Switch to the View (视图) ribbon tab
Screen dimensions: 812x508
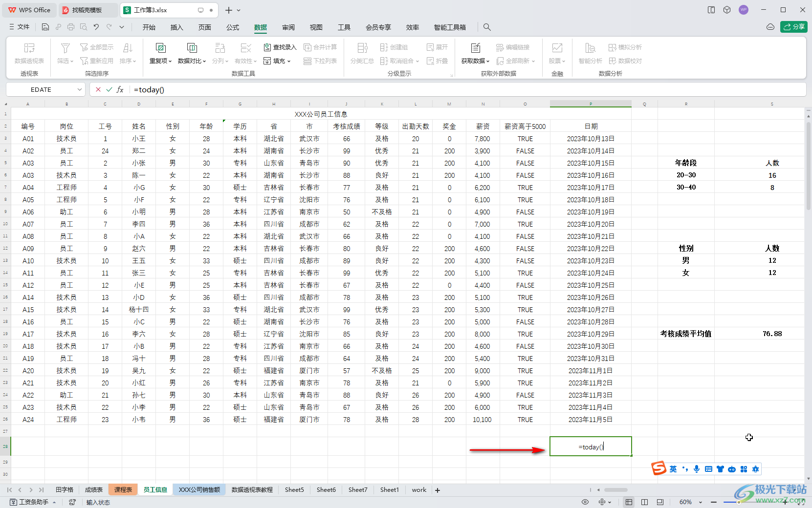[x=316, y=27]
